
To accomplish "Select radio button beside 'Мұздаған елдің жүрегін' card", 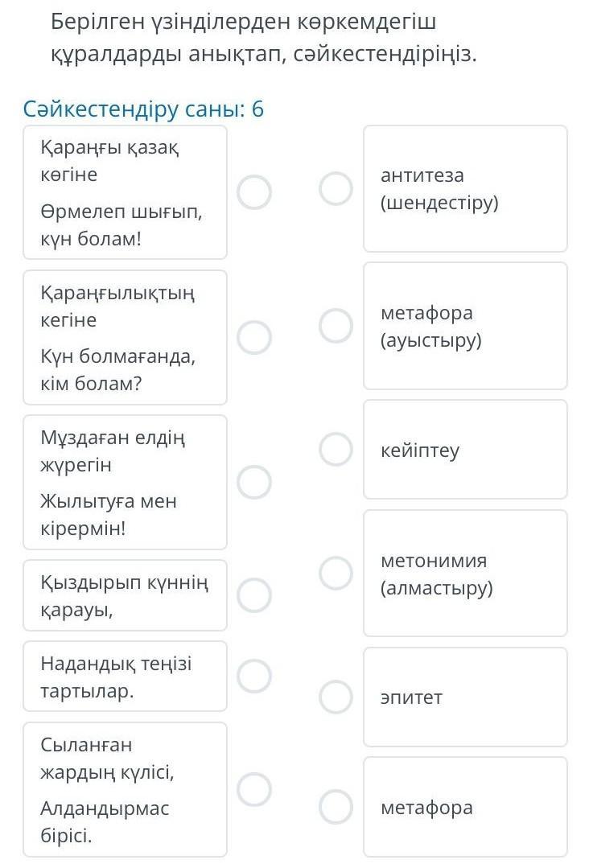I will tap(254, 482).
